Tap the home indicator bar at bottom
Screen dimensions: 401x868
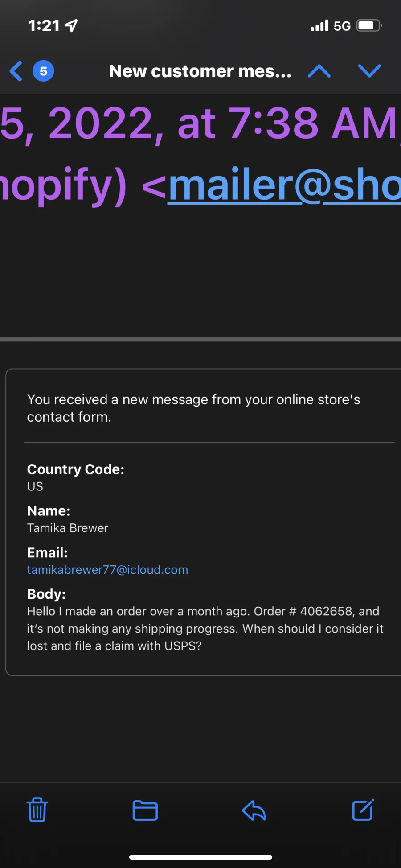pyautogui.click(x=200, y=857)
